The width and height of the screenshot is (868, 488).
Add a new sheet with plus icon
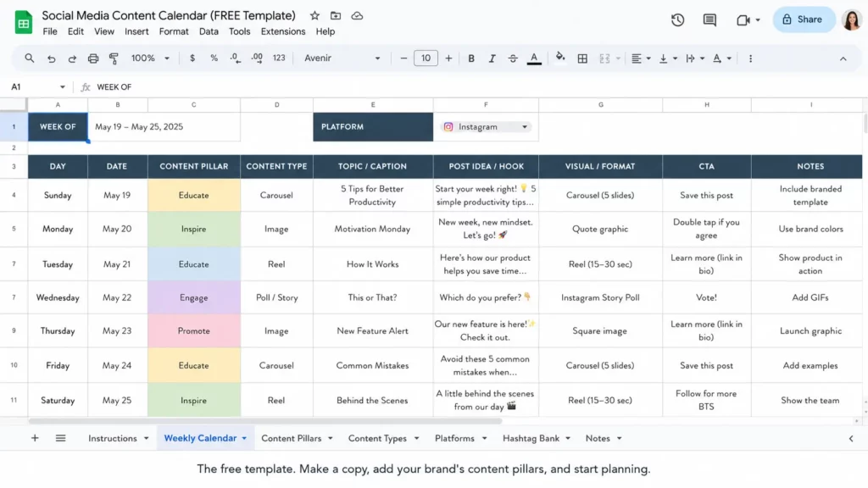pyautogui.click(x=35, y=438)
